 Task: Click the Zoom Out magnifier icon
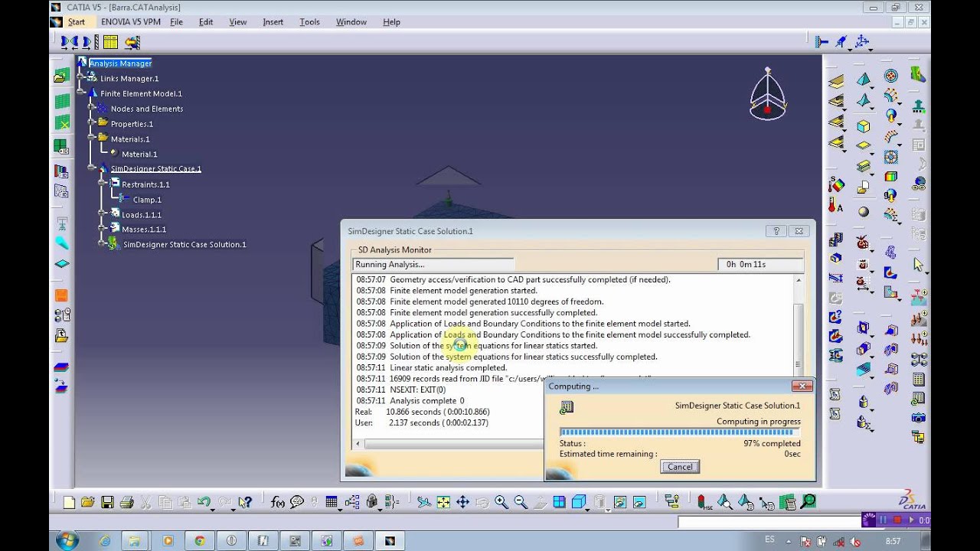[x=521, y=502]
